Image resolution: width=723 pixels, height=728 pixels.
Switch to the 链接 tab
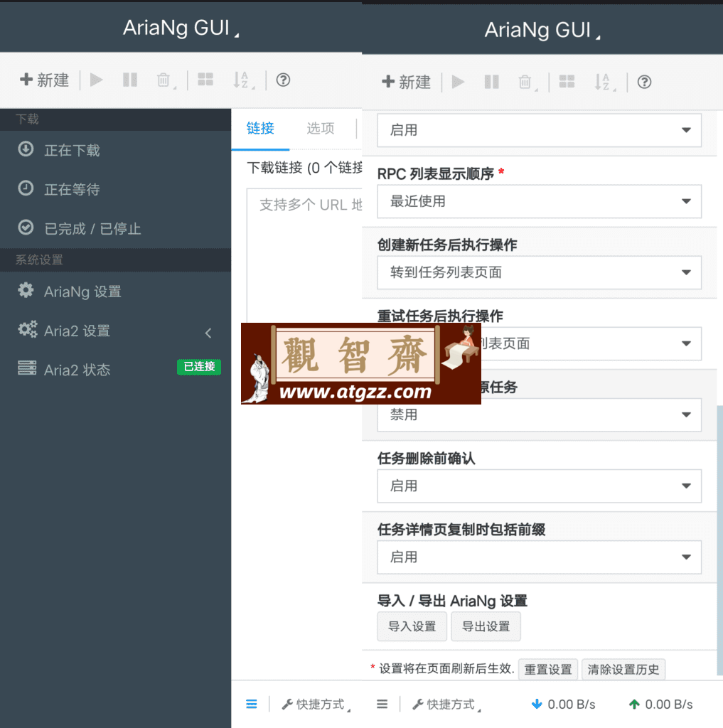[x=260, y=129]
